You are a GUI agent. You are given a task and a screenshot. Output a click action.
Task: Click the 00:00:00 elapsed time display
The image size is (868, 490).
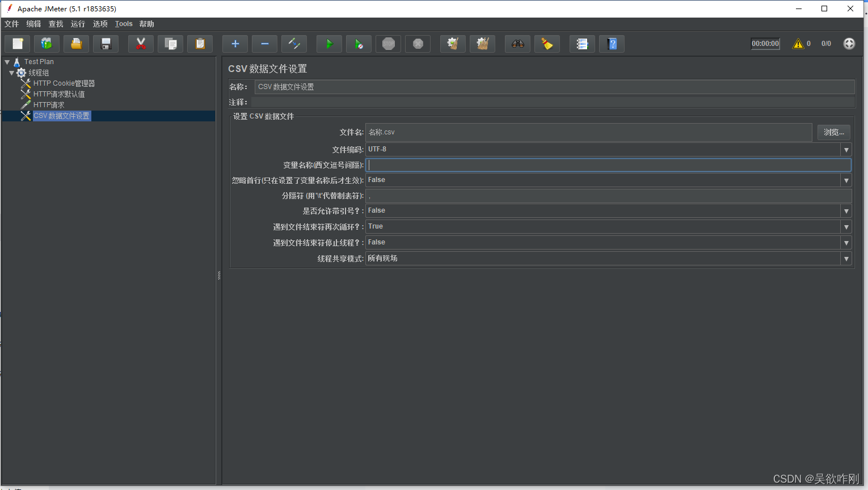765,44
